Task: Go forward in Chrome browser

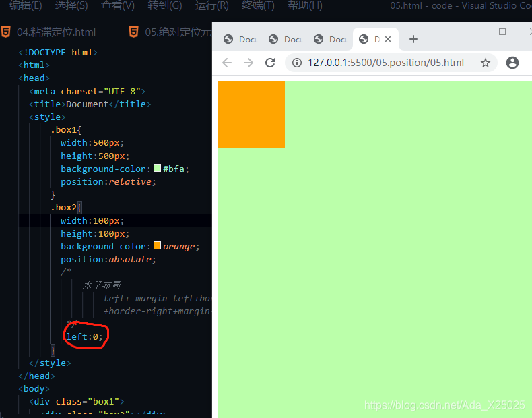Action: pyautogui.click(x=248, y=63)
